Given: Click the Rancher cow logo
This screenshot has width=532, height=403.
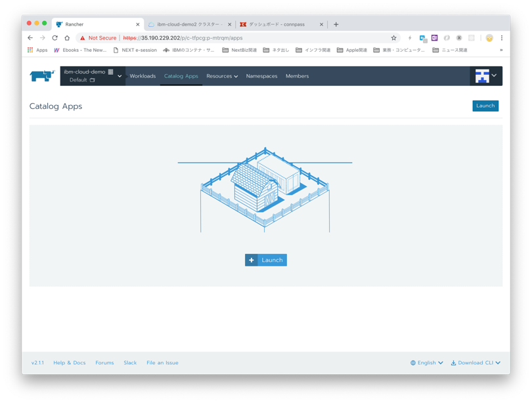Looking at the screenshot, I should click(42, 76).
